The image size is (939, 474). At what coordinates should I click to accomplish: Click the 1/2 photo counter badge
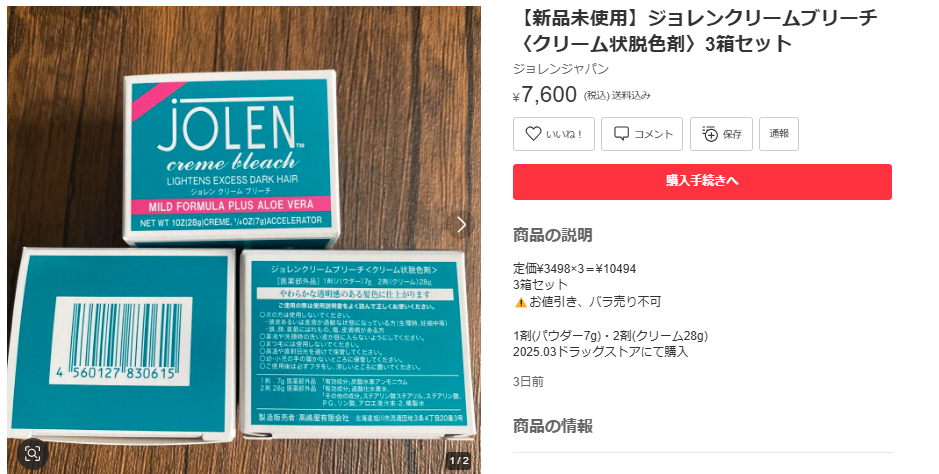[x=459, y=461]
